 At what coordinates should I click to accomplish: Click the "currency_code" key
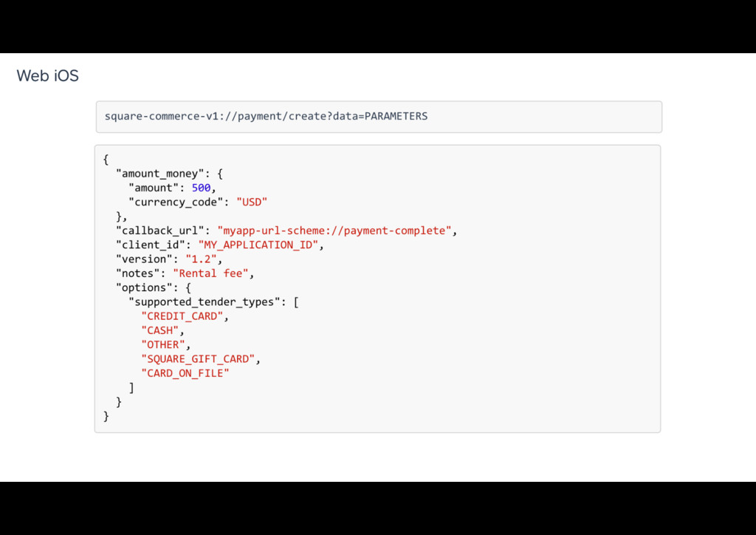click(x=176, y=202)
